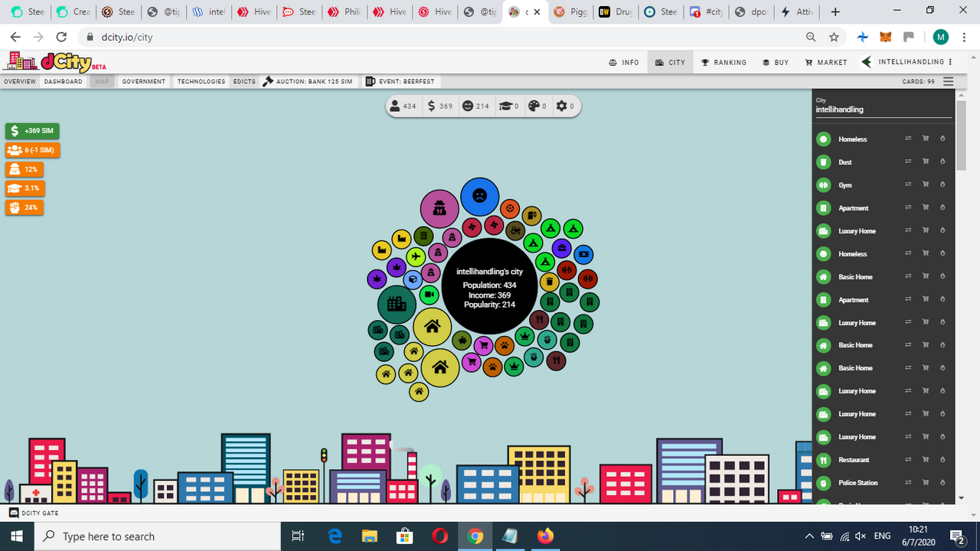This screenshot has width=980, height=551.
Task: Click the dark green trash bin bubble
Action: (x=423, y=236)
